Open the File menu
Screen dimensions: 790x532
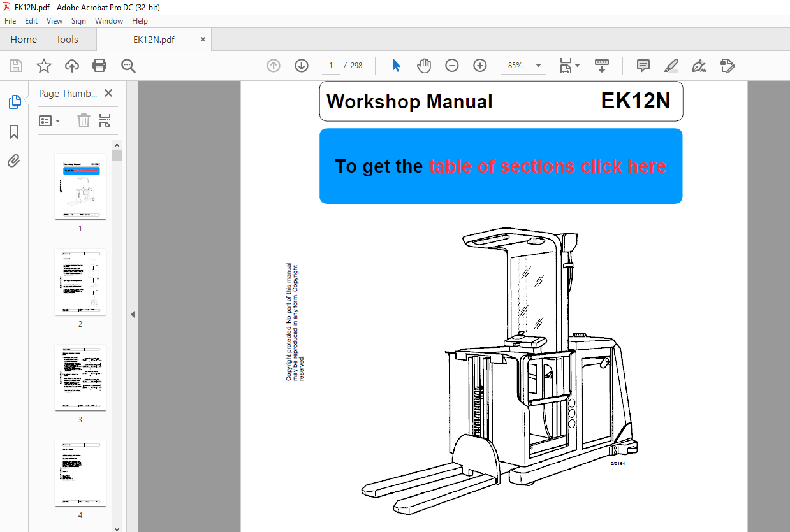10,21
